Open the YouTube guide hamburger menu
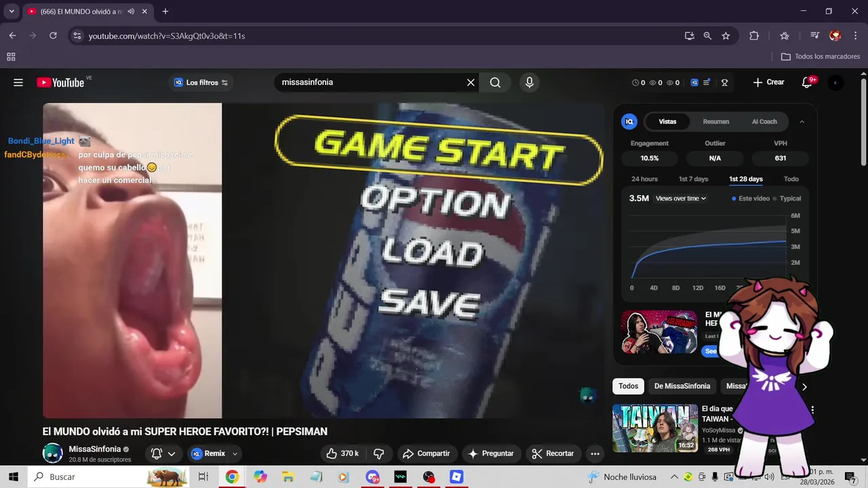Image resolution: width=868 pixels, height=488 pixels. (x=18, y=83)
